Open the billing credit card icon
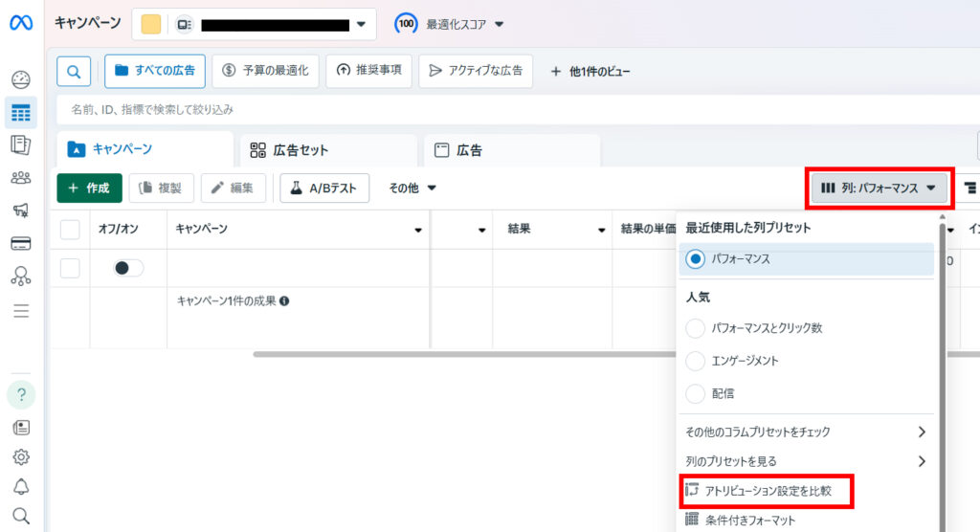Image resolution: width=980 pixels, height=532 pixels. (21, 243)
